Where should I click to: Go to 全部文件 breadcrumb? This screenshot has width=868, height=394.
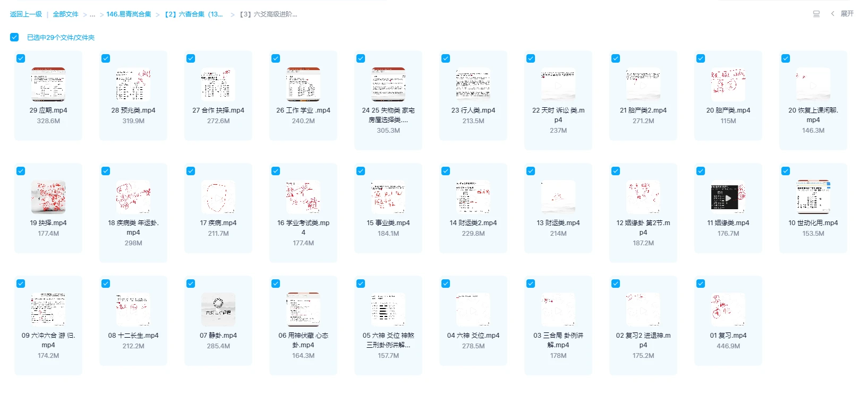tap(65, 14)
